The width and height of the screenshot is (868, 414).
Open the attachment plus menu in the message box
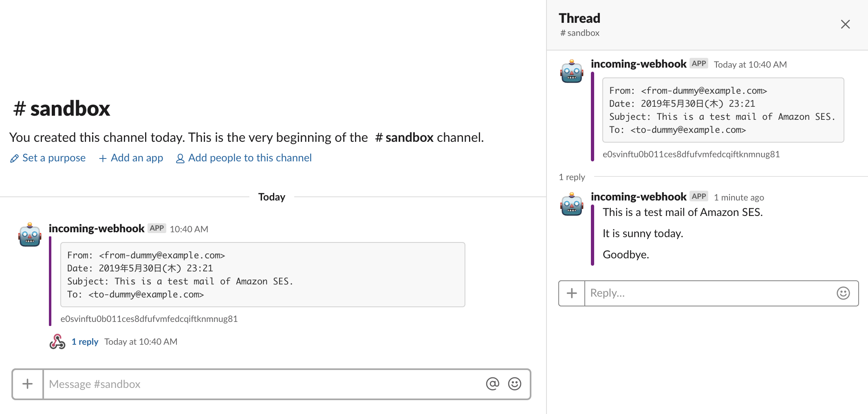tap(27, 384)
